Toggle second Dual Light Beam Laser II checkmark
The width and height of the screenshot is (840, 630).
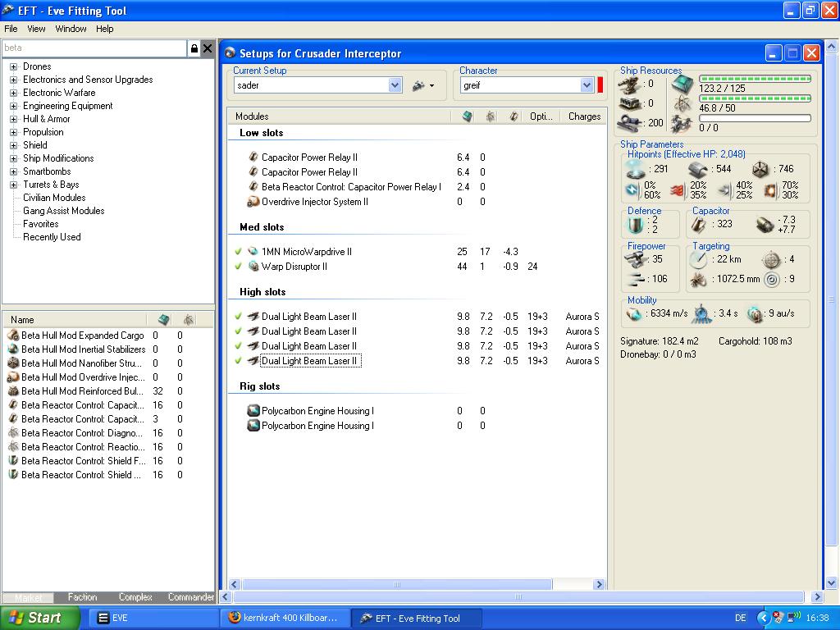[239, 331]
